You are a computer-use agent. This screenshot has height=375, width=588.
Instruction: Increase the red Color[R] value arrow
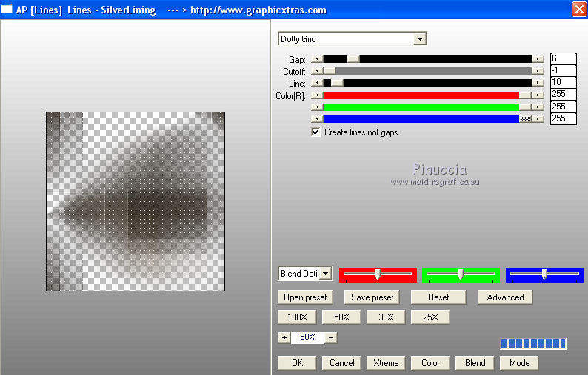[x=538, y=95]
